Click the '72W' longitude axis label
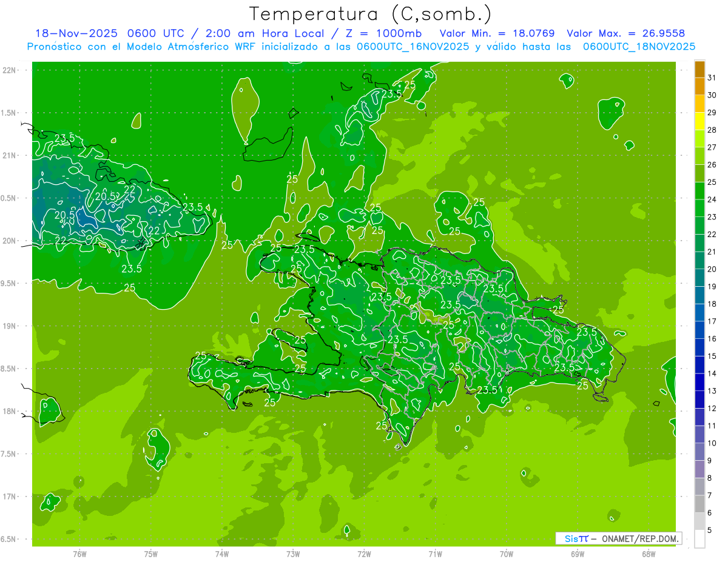This screenshot has width=728, height=562. pyautogui.click(x=365, y=554)
